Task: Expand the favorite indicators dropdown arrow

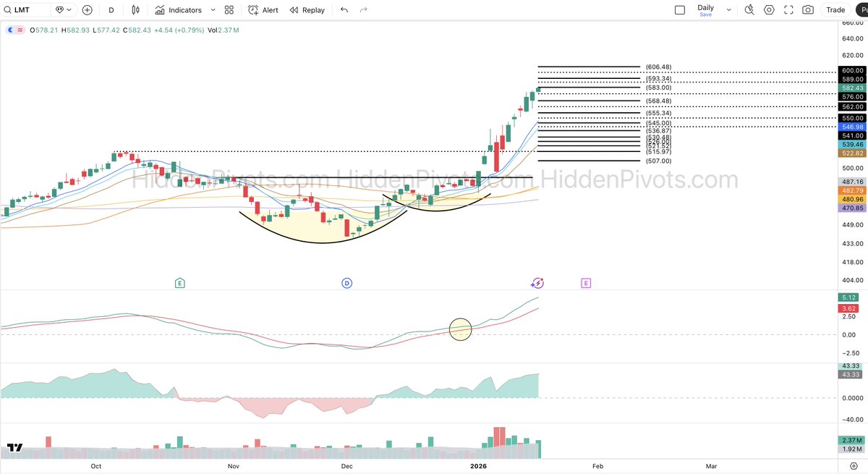Action: point(213,10)
